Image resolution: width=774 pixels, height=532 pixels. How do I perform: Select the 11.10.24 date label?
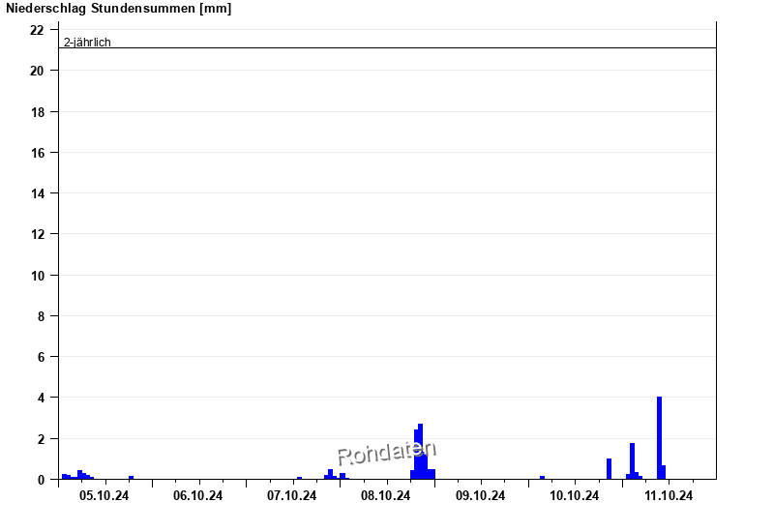tap(669, 495)
